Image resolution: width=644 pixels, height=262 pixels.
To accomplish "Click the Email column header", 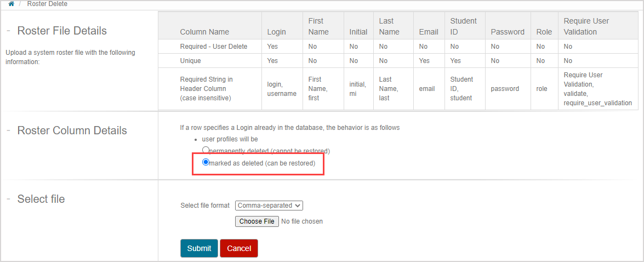I will coord(428,32).
